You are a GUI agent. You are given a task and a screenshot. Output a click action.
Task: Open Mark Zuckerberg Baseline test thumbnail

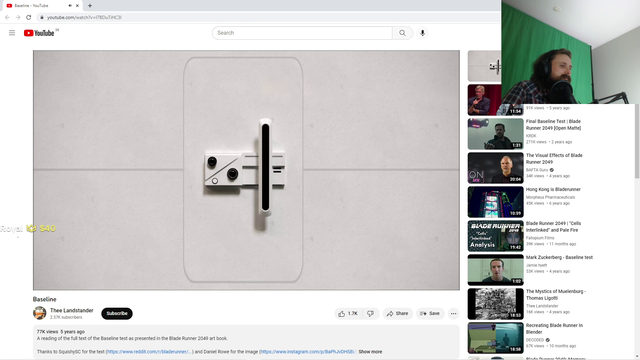tap(496, 270)
